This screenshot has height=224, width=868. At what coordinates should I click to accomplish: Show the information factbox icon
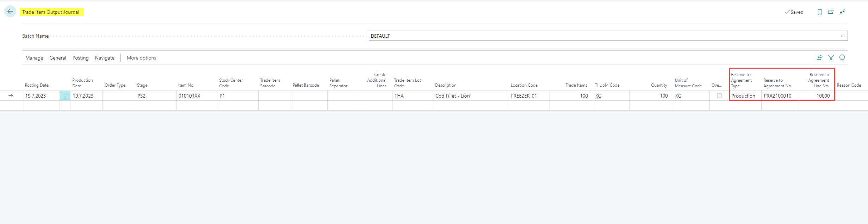click(x=842, y=57)
